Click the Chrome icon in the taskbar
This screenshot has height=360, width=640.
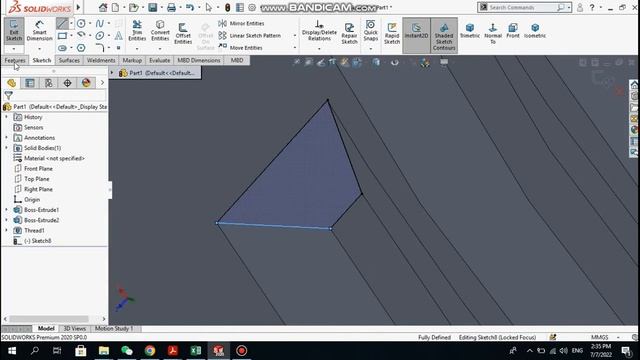click(150, 351)
